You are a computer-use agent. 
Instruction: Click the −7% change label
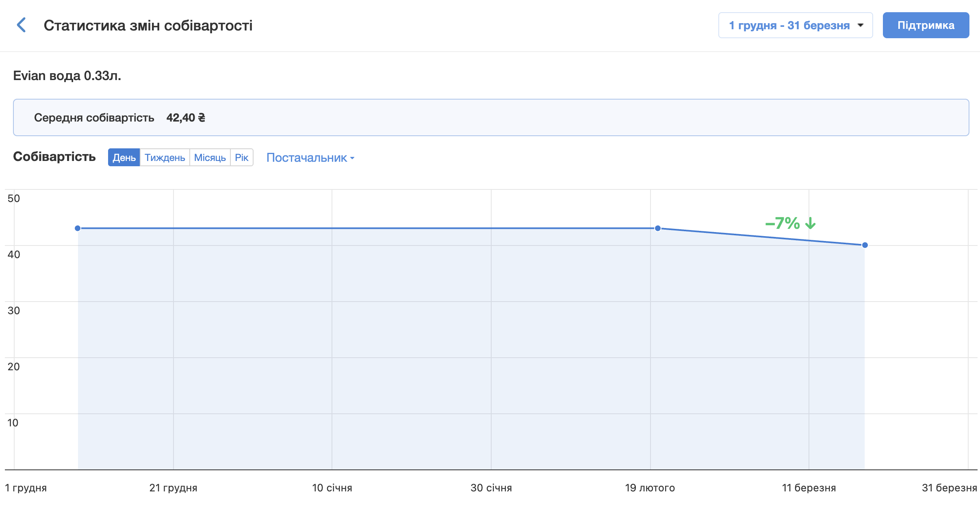coord(782,223)
